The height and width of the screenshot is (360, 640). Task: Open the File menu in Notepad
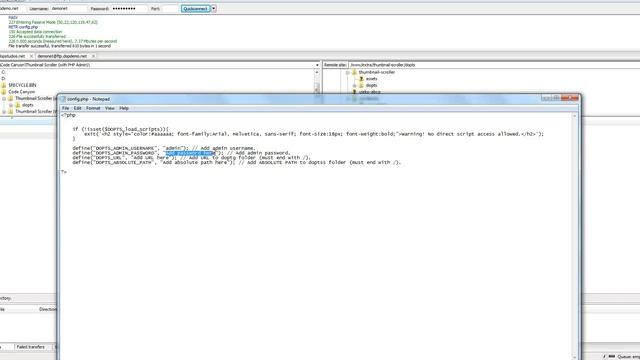65,108
